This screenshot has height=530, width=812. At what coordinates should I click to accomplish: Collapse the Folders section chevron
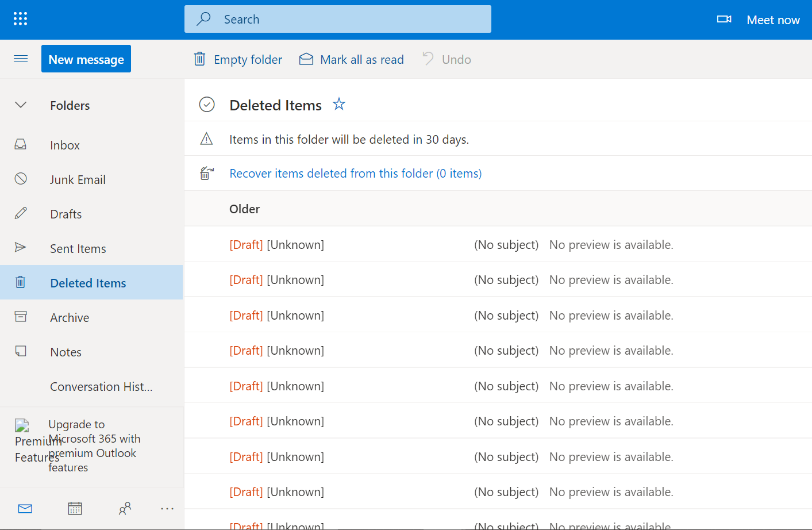click(x=21, y=105)
